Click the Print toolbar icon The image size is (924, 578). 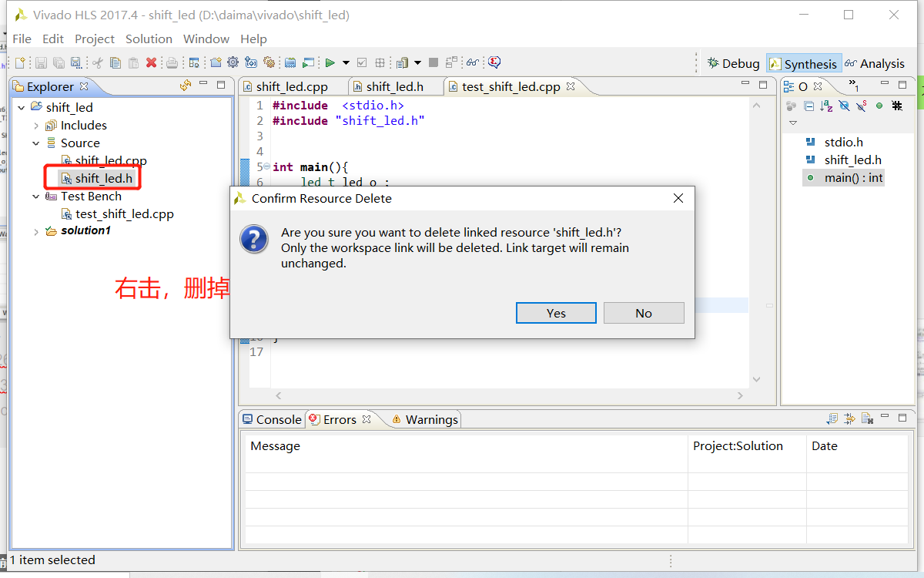pos(172,62)
